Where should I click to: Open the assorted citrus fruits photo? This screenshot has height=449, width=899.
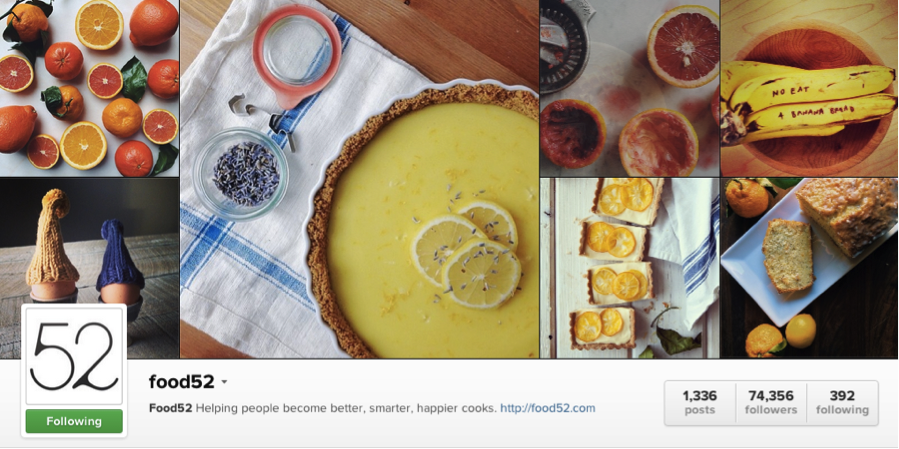point(89,88)
